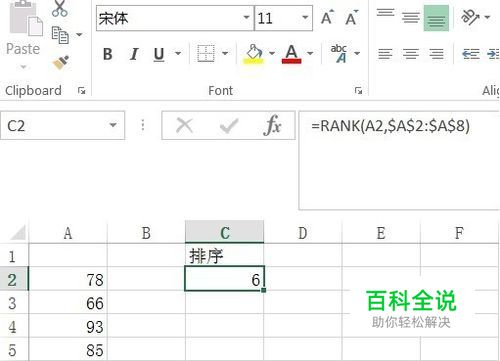This screenshot has height=361, width=500.
Task: Expand the phonetic guide options arrow
Action: (x=357, y=53)
